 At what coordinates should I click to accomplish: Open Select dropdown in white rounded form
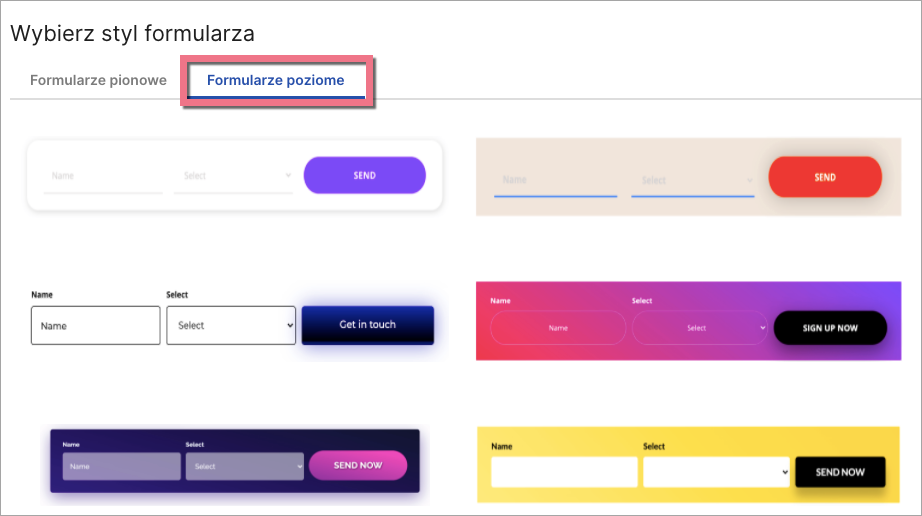click(x=234, y=176)
